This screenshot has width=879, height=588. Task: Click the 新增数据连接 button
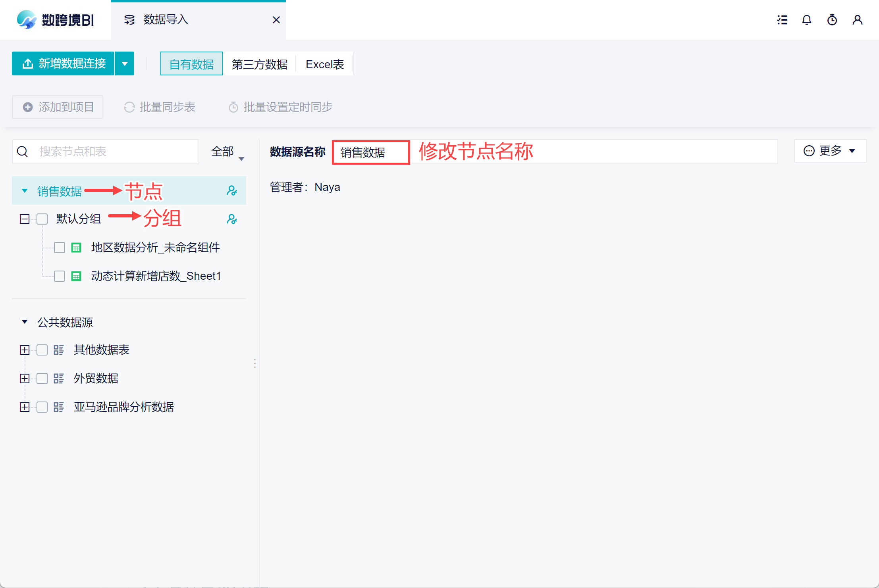click(64, 63)
